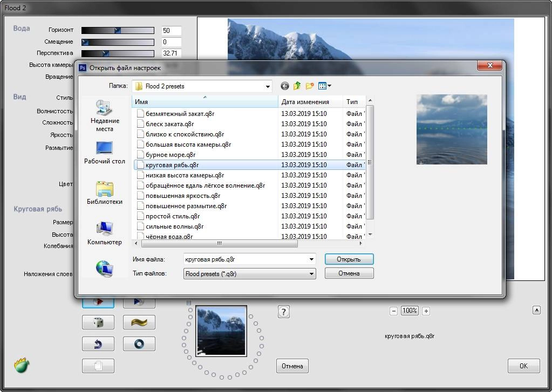
Task: Click the dice randomize button in Flood
Action: tap(98, 322)
